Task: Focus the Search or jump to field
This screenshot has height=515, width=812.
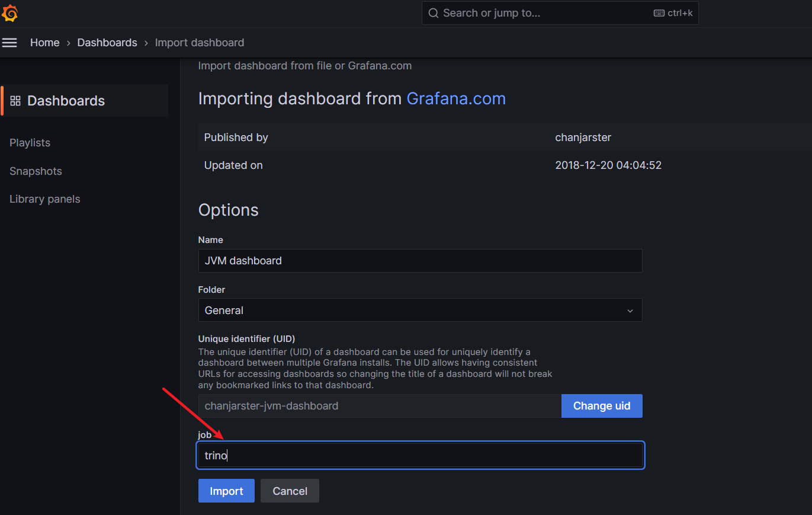Action: (560, 13)
